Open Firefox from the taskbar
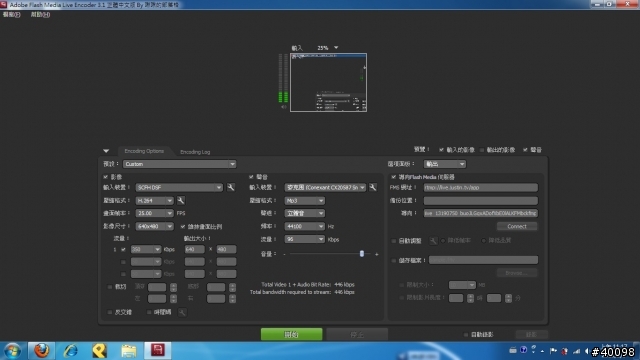Viewport: 640px width, 360px height. [x=41, y=351]
